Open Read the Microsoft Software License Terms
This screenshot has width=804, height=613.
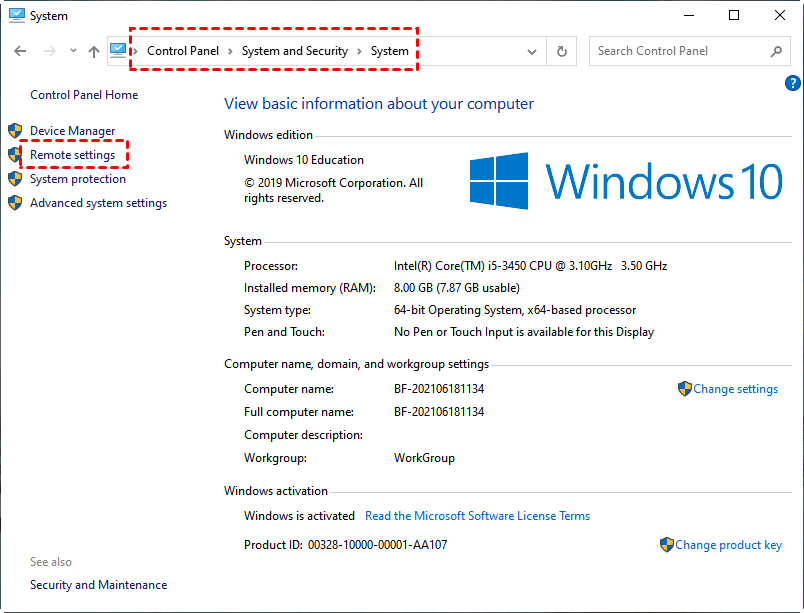(x=477, y=516)
